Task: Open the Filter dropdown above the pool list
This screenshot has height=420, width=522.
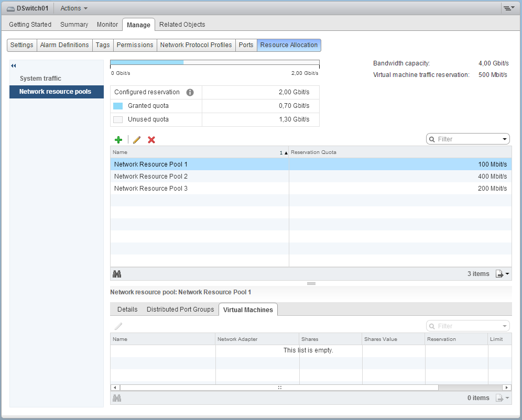Action: [x=504, y=138]
